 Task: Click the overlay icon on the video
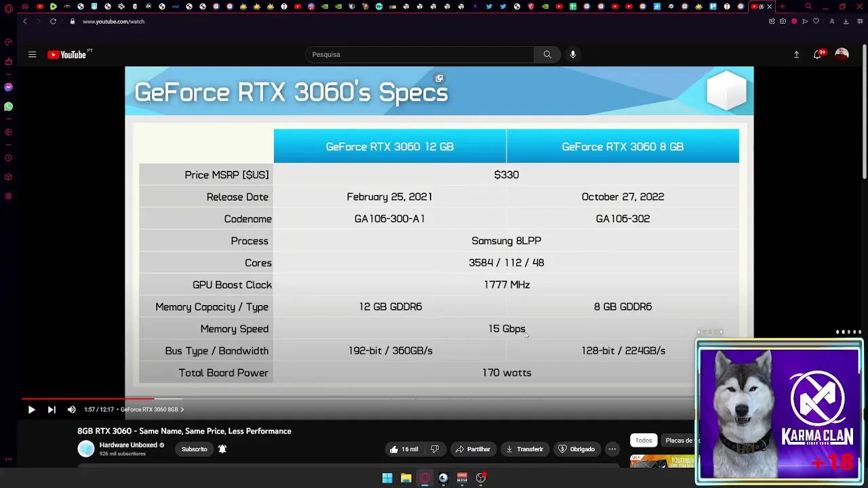point(439,79)
